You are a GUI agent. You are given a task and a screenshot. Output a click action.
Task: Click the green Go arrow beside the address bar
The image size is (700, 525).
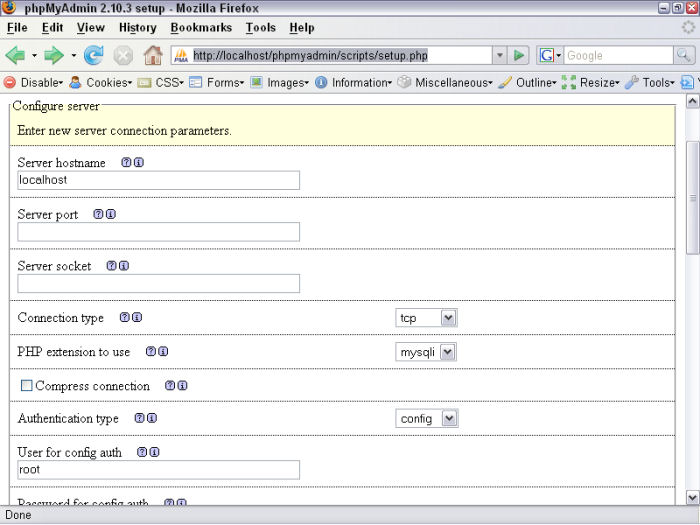click(x=518, y=55)
